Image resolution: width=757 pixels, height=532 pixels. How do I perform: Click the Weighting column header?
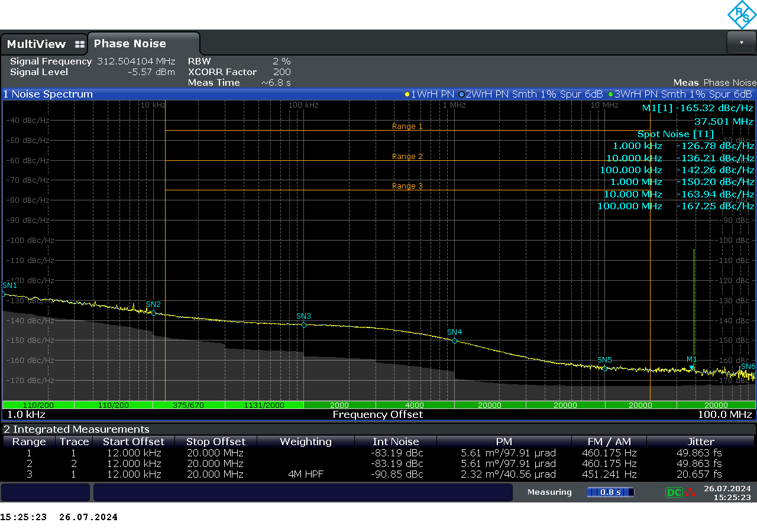(306, 442)
